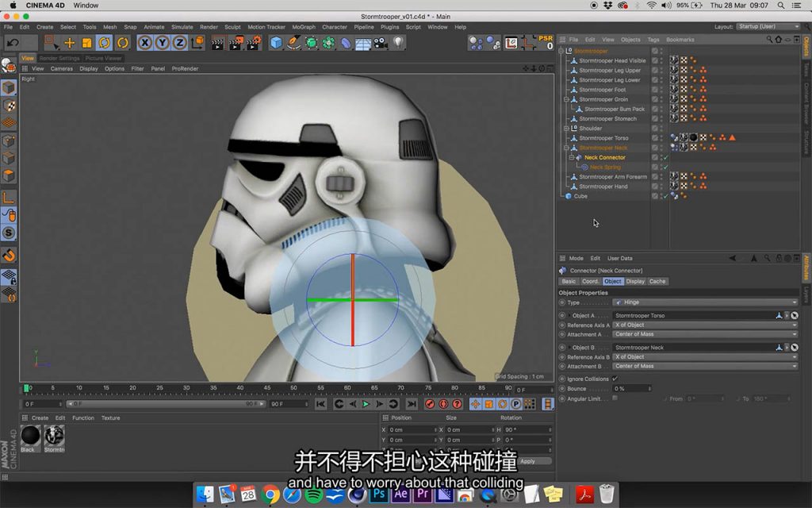Open the Simulate menu
Image resolution: width=812 pixels, height=508 pixels.
pyautogui.click(x=182, y=27)
